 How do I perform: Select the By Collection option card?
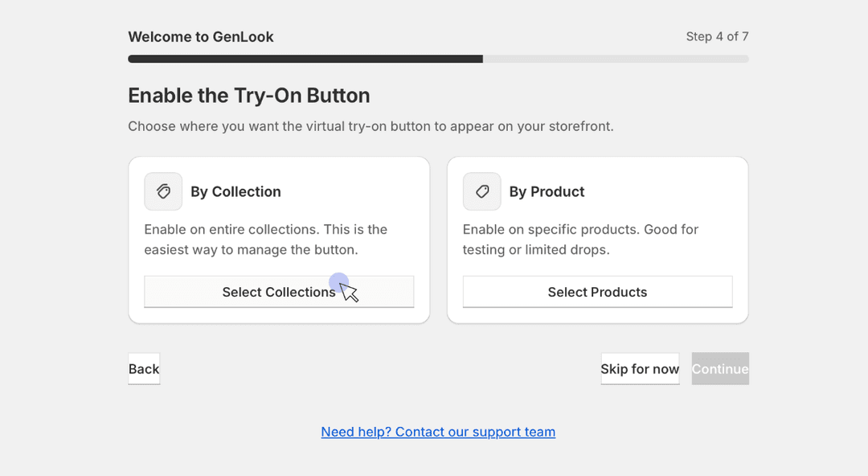279,240
